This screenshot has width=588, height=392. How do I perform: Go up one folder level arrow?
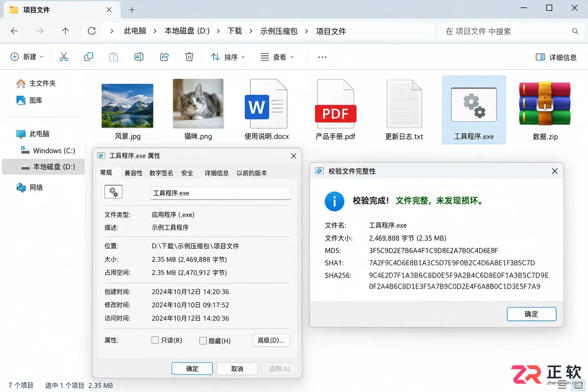[x=65, y=31]
